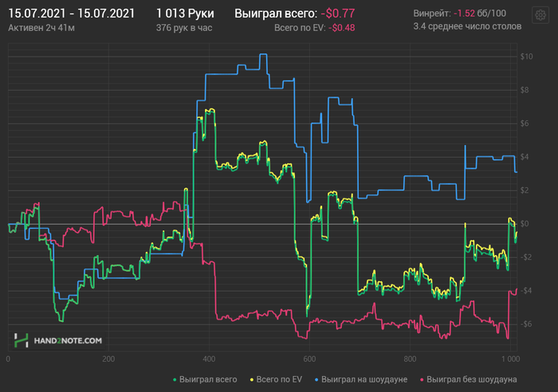The height and width of the screenshot is (392, 558).
Task: Click the yellow legend dot for 'Всего по EV'
Action: point(251,380)
